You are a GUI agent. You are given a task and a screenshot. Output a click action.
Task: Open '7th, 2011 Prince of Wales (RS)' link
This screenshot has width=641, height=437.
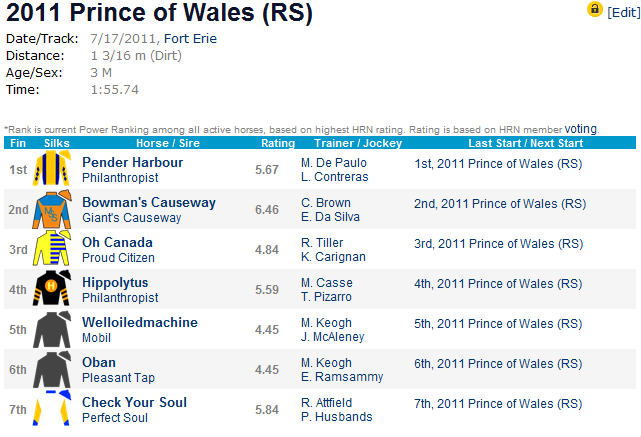(498, 404)
